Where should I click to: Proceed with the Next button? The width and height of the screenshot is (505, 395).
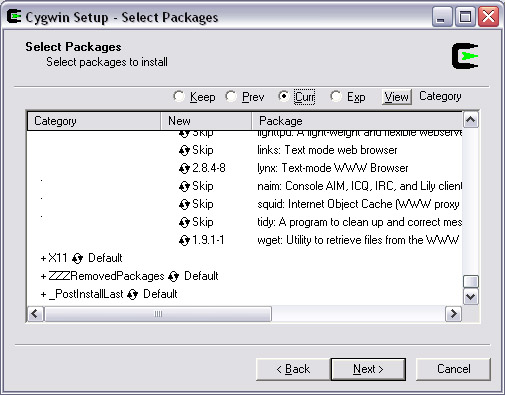368,369
